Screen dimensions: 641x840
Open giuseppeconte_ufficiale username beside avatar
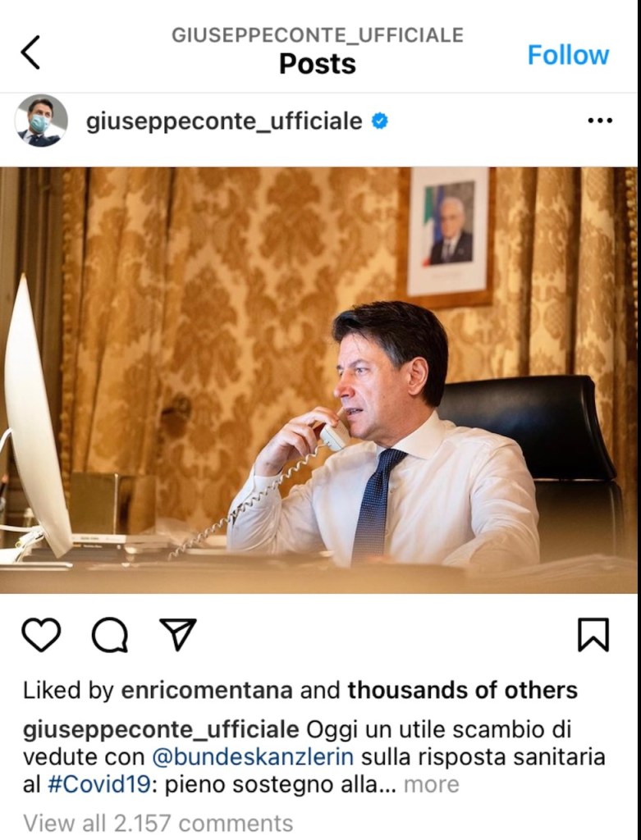click(224, 121)
